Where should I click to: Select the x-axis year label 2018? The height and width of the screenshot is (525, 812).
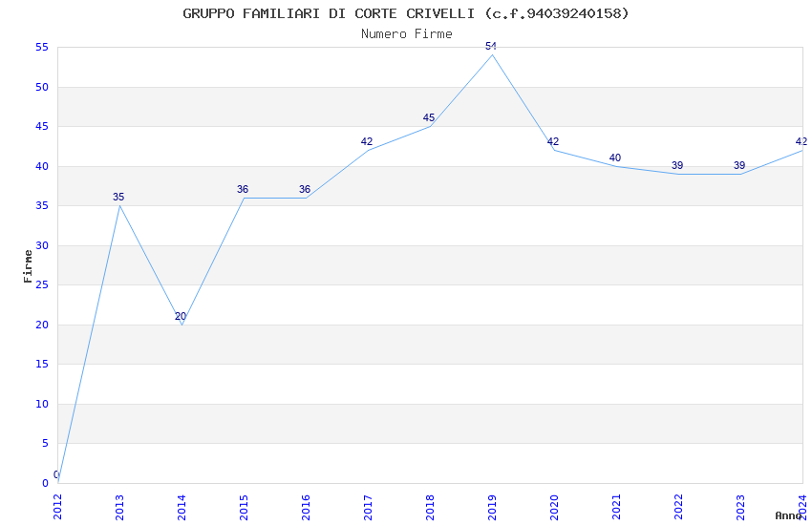[x=430, y=507]
